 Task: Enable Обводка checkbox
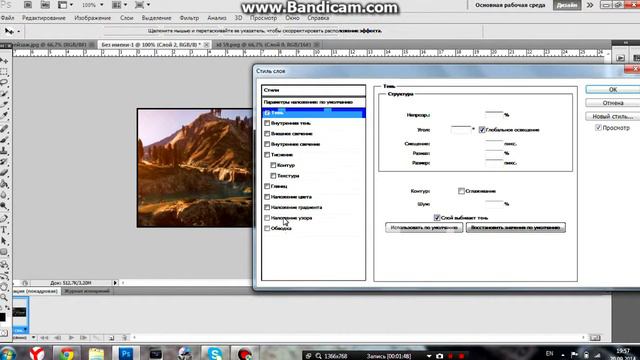point(267,229)
